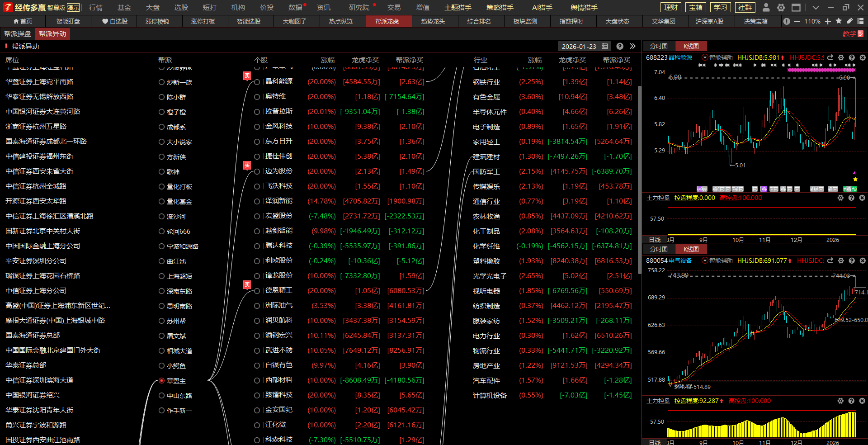Viewport: 868px width, 445px height.
Task: Switch top chart to 分时图 tab
Action: click(658, 46)
